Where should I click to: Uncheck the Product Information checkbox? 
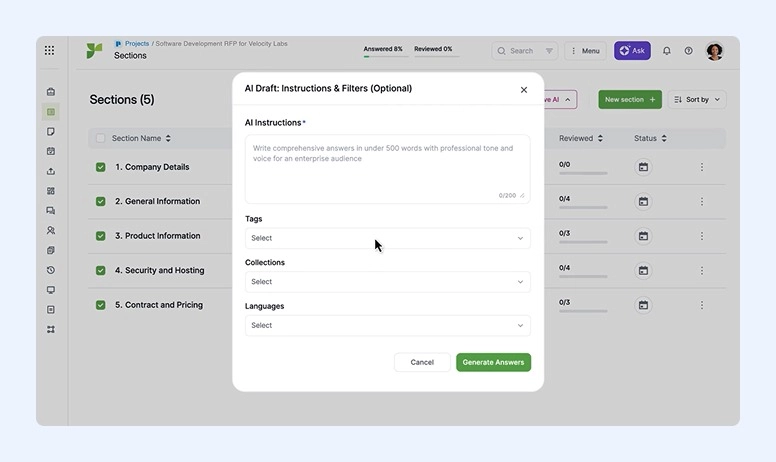pos(100,236)
